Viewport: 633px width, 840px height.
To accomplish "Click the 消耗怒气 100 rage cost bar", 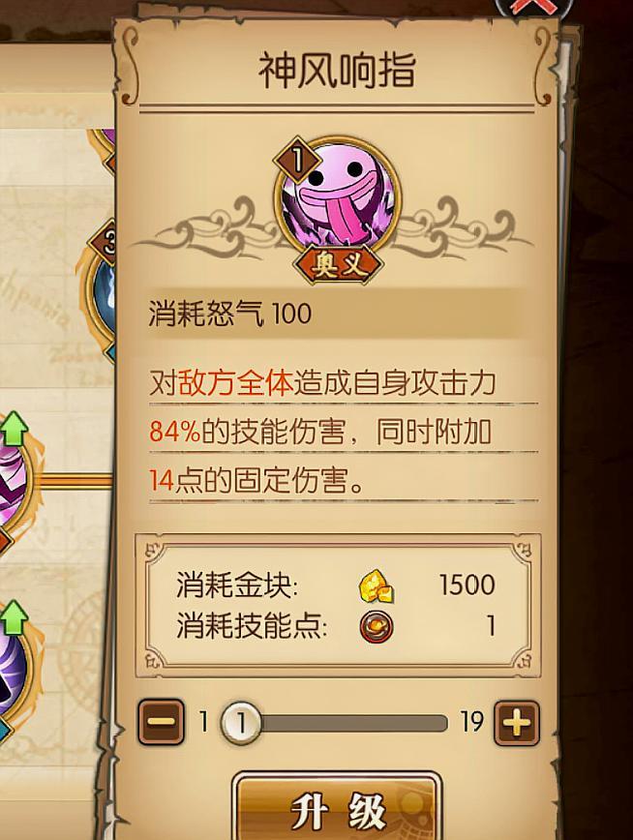I will (x=333, y=314).
